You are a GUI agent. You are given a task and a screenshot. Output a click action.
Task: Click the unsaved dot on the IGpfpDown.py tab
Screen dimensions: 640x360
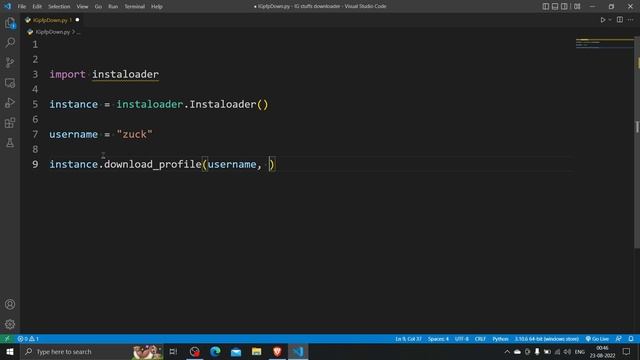click(78, 20)
